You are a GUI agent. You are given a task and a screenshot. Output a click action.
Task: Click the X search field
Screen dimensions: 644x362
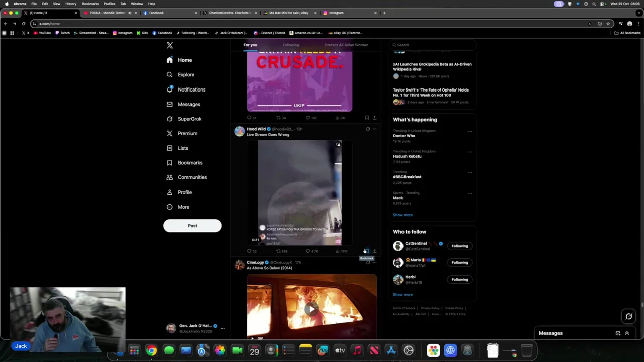[x=434, y=45]
